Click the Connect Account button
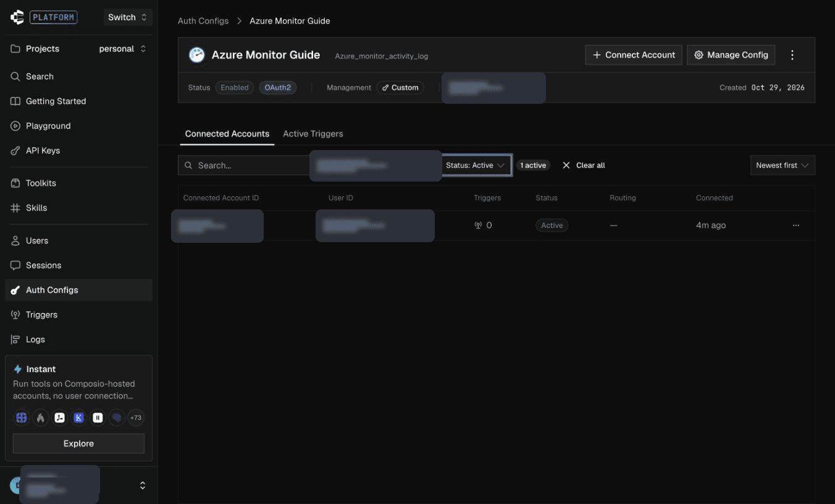The height and width of the screenshot is (504, 835). click(634, 55)
